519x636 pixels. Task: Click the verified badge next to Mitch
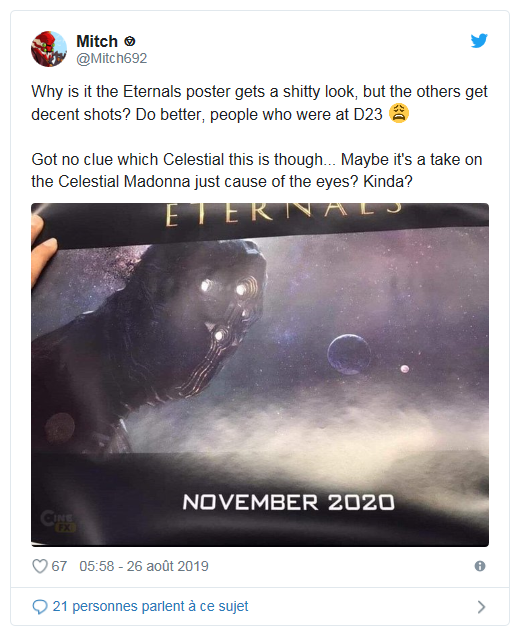[129, 41]
